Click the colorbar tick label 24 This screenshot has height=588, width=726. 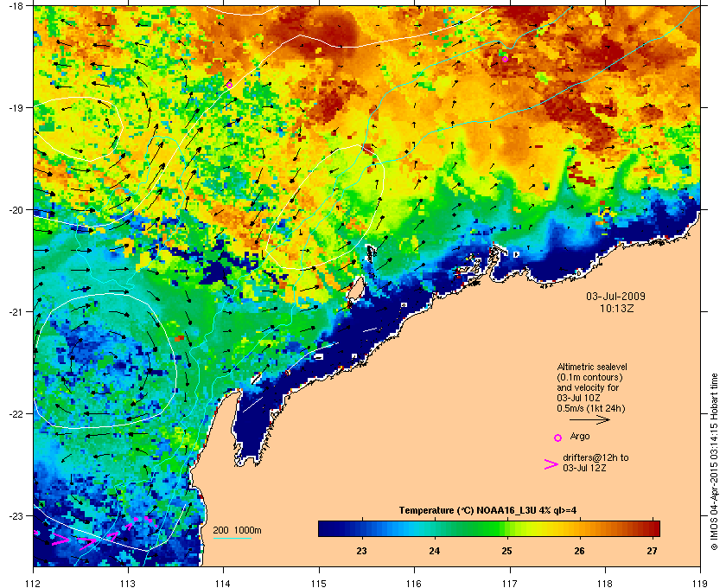pos(434,551)
